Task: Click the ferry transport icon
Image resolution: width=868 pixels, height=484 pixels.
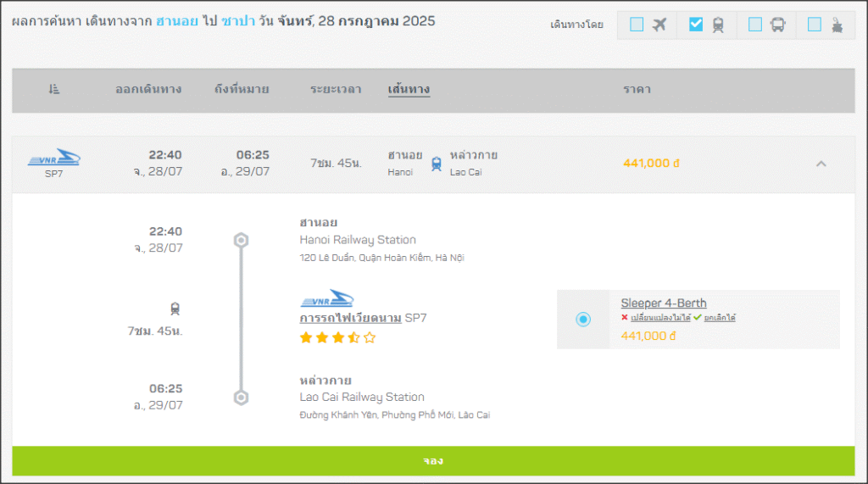Action: (x=837, y=25)
